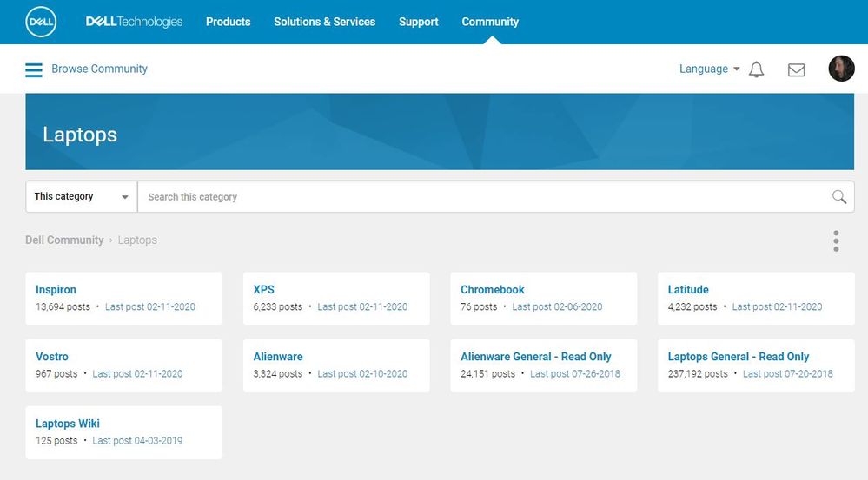Click the 24,151 posts count
This screenshot has height=480, width=868.
coord(487,373)
